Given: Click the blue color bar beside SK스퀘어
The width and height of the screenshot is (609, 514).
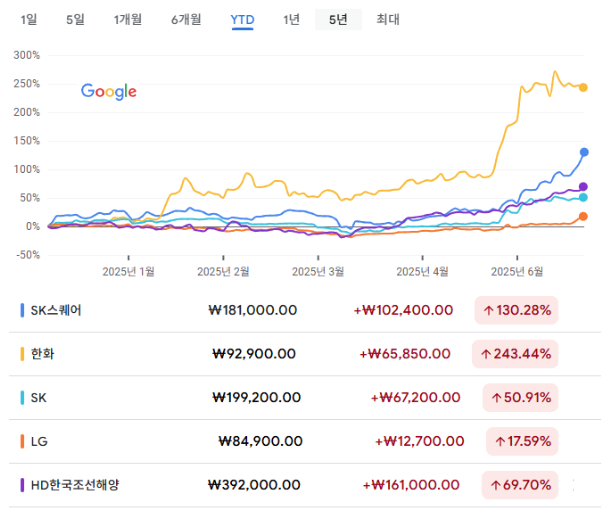Looking at the screenshot, I should tap(22, 310).
